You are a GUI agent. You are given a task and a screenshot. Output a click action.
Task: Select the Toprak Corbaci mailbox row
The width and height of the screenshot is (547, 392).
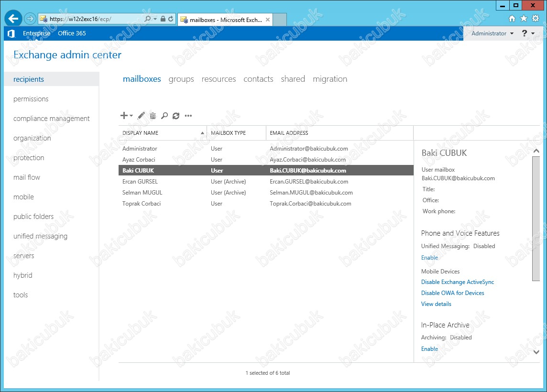coord(266,203)
